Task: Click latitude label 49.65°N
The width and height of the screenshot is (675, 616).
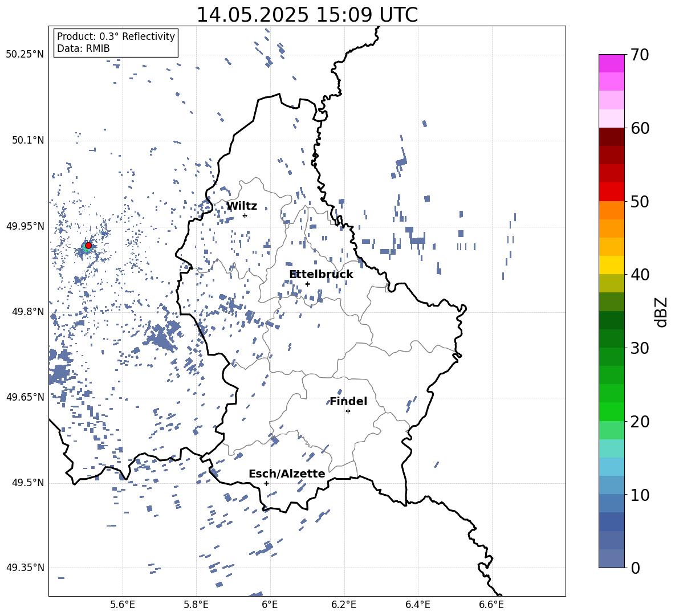Action: pyautogui.click(x=25, y=397)
